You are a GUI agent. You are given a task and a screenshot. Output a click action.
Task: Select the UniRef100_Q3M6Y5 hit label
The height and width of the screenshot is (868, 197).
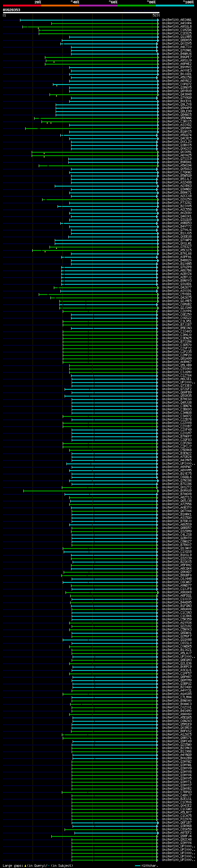(177, 88)
